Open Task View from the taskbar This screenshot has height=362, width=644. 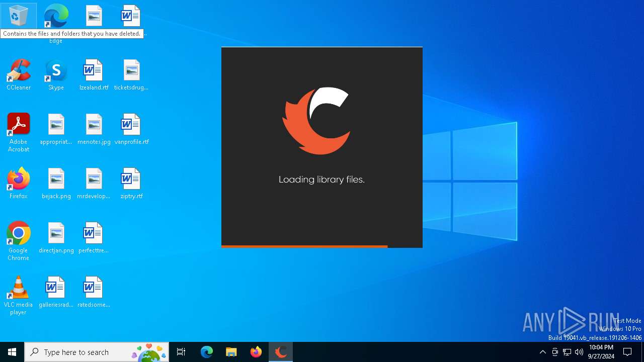[x=181, y=352]
